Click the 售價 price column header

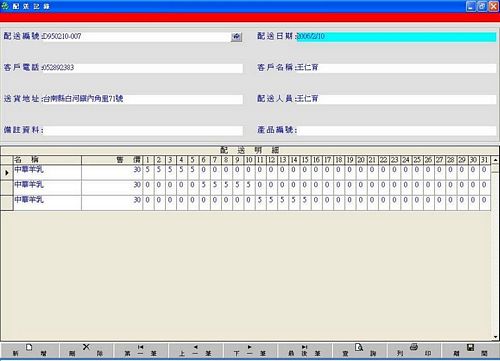pos(112,160)
